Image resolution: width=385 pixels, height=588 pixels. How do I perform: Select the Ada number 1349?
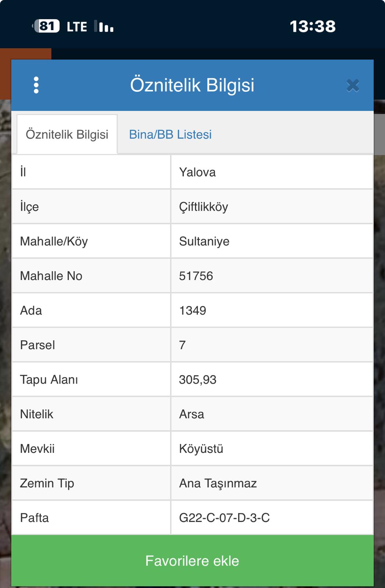pyautogui.click(x=193, y=311)
